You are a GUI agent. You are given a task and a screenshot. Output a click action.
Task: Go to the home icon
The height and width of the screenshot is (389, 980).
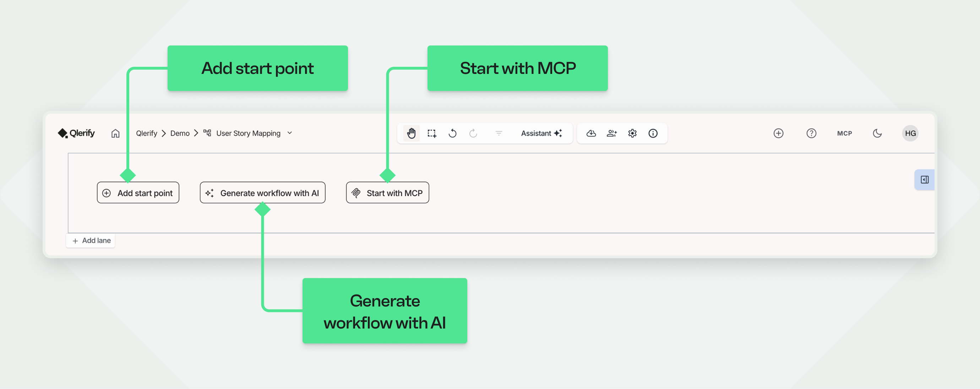point(115,133)
